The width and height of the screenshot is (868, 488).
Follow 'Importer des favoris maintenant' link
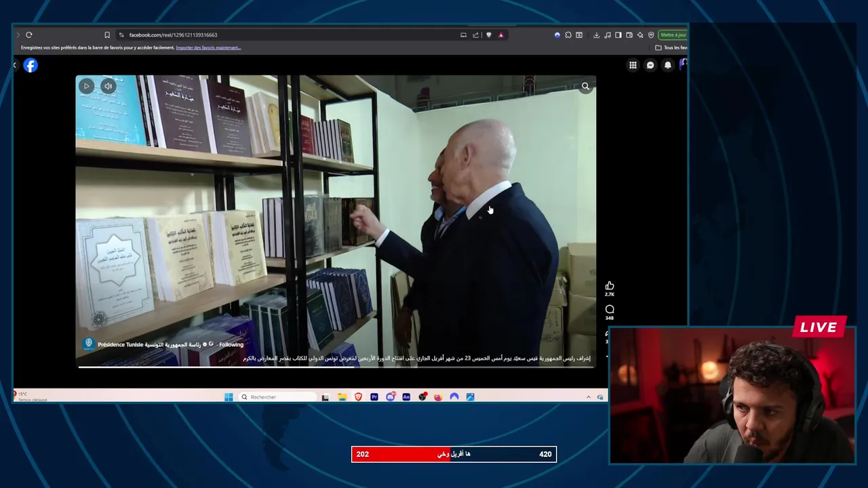[x=208, y=47]
